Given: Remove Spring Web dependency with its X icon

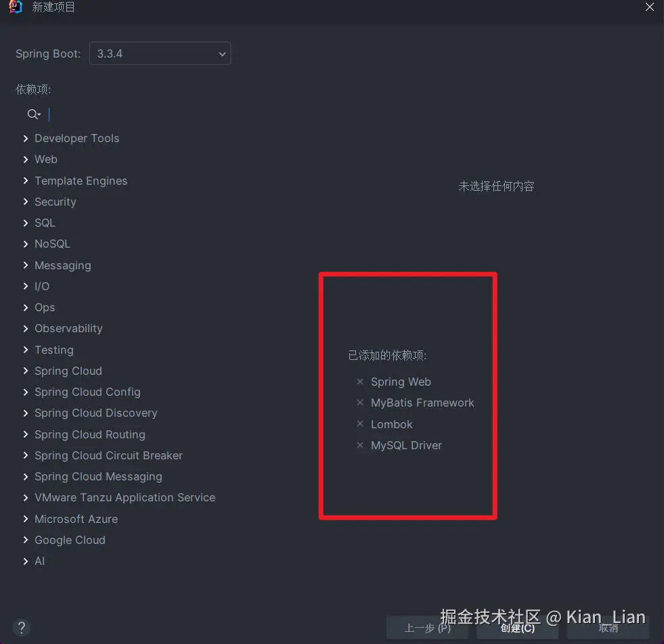Looking at the screenshot, I should coord(360,382).
